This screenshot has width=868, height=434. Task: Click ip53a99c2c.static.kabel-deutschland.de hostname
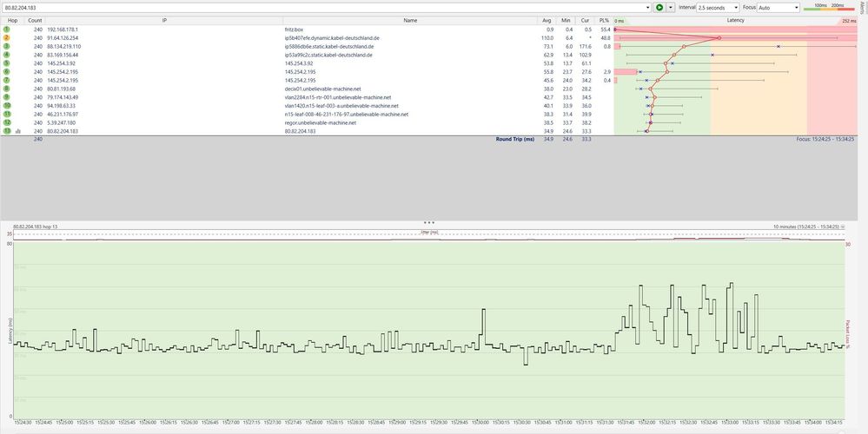pos(328,55)
